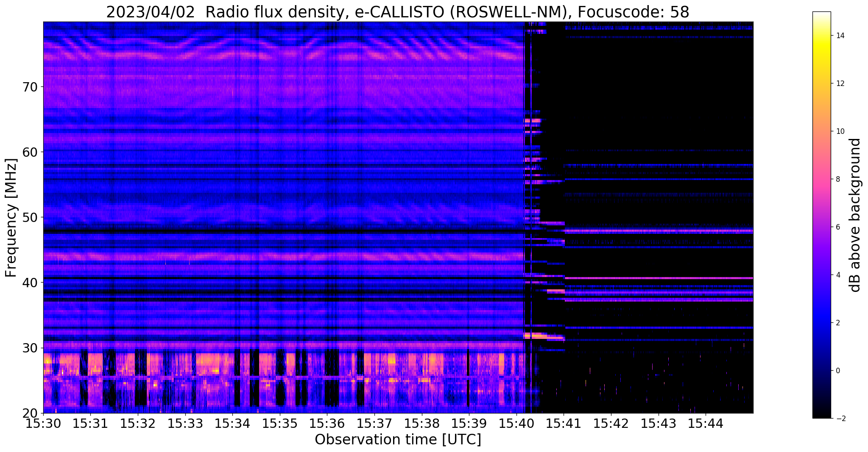Click the colorbar tick label 6

pyautogui.click(x=837, y=227)
